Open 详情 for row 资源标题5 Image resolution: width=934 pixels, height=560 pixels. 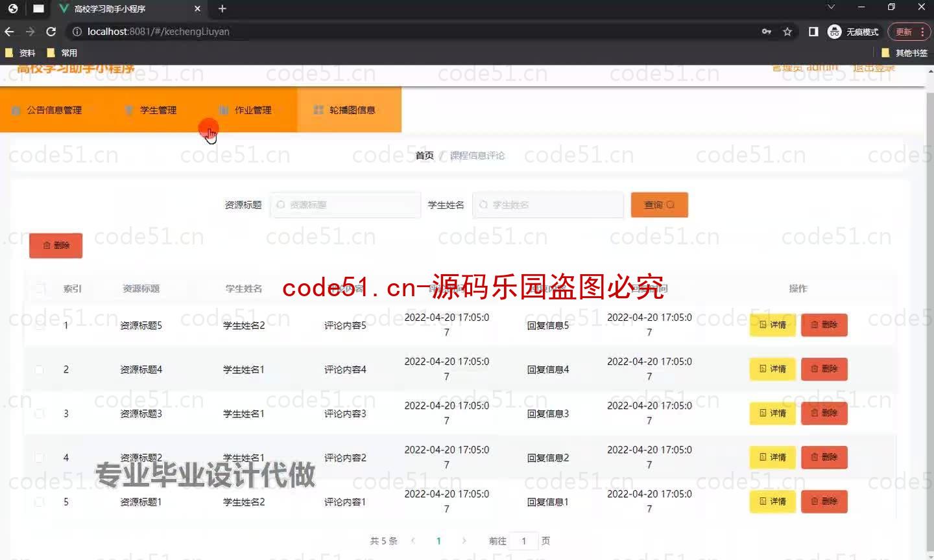(772, 325)
